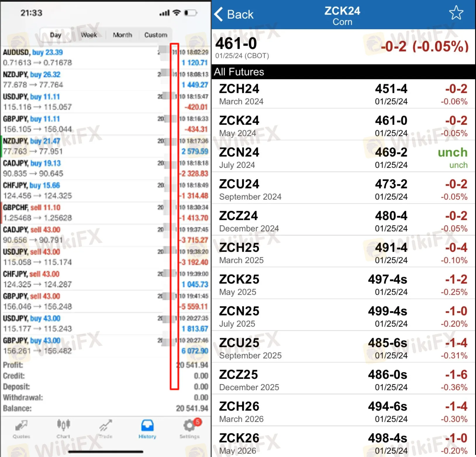Open the History inbox icon
Image resolution: width=476 pixels, height=457 pixels.
coord(147,426)
